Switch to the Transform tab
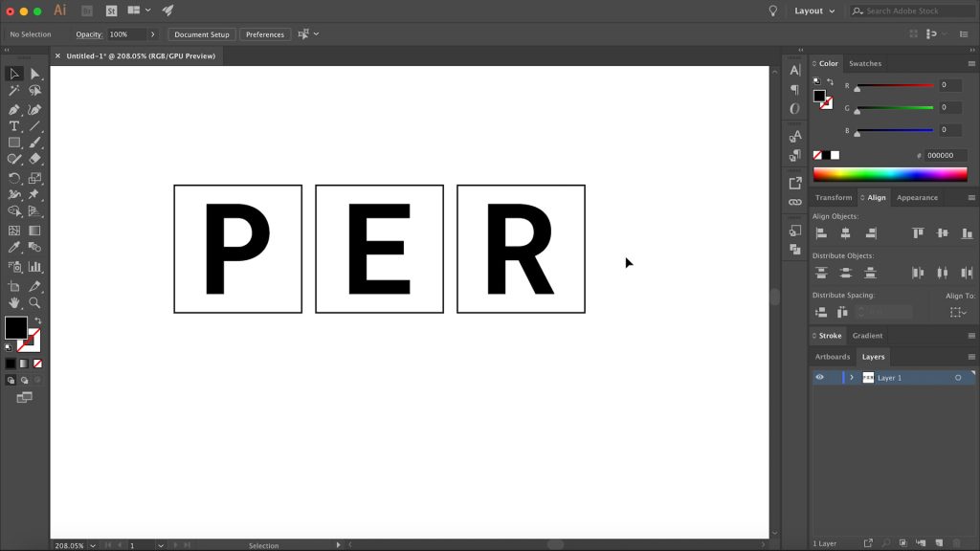The width and height of the screenshot is (980, 551). (x=834, y=197)
